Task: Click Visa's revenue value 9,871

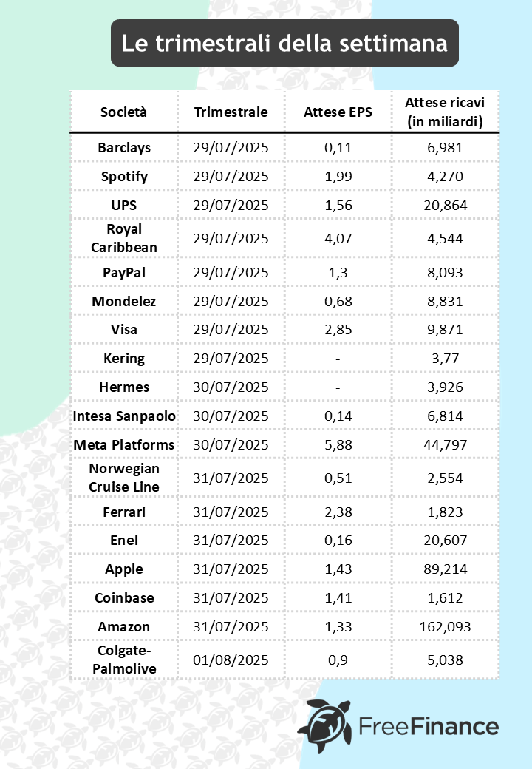Action: (x=445, y=330)
